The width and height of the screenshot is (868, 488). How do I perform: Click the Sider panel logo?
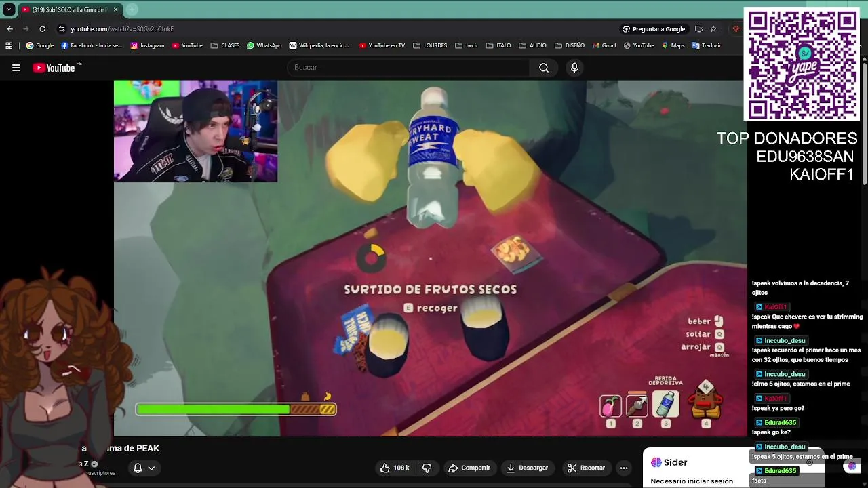pyautogui.click(x=656, y=462)
